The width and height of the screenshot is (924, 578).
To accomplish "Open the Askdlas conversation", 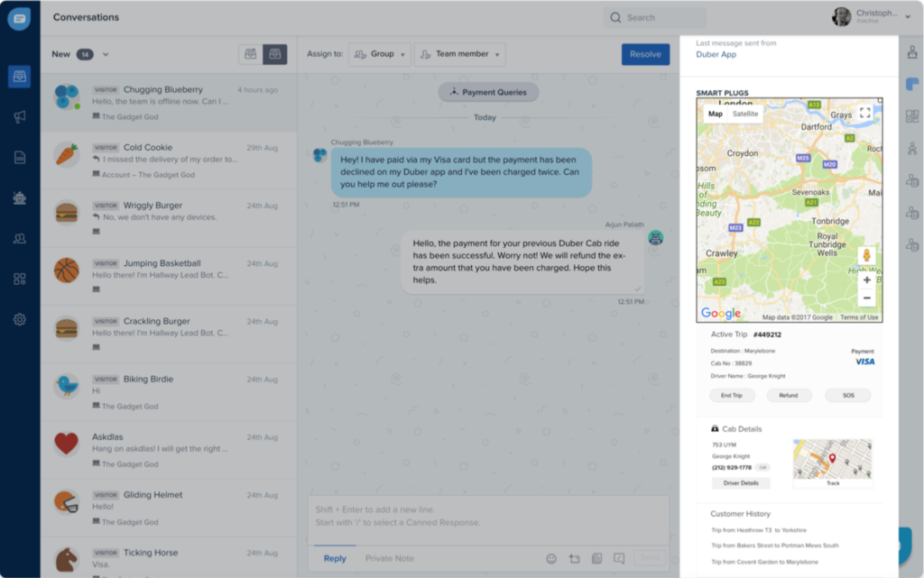I will [x=169, y=450].
